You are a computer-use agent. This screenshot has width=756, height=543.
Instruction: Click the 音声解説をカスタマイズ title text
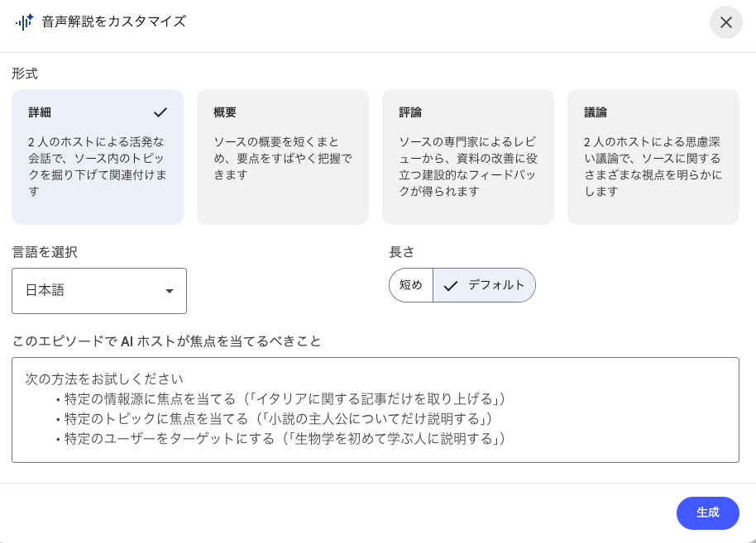[x=114, y=21]
